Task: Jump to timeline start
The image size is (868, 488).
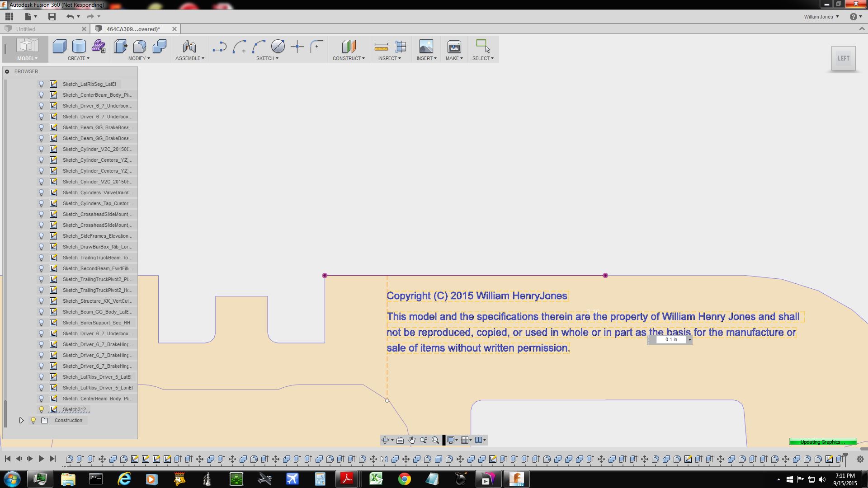Action: pyautogui.click(x=8, y=459)
